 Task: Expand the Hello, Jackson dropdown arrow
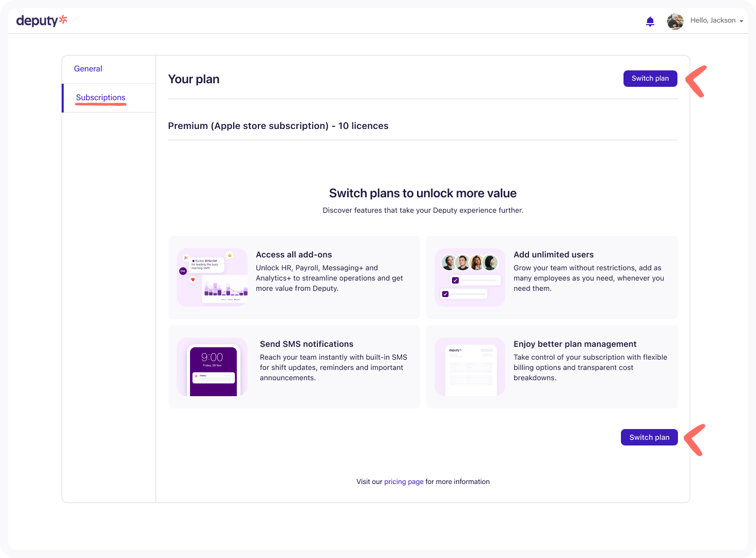click(741, 21)
